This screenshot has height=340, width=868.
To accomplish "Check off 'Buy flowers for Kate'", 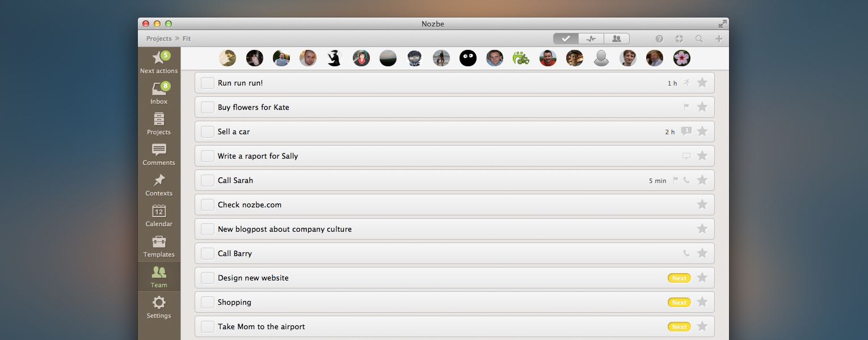I will 208,107.
